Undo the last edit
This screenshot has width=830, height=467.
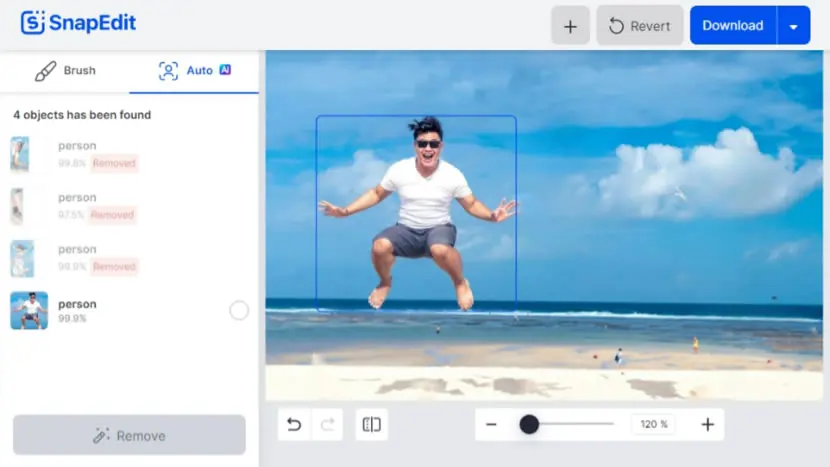point(294,424)
